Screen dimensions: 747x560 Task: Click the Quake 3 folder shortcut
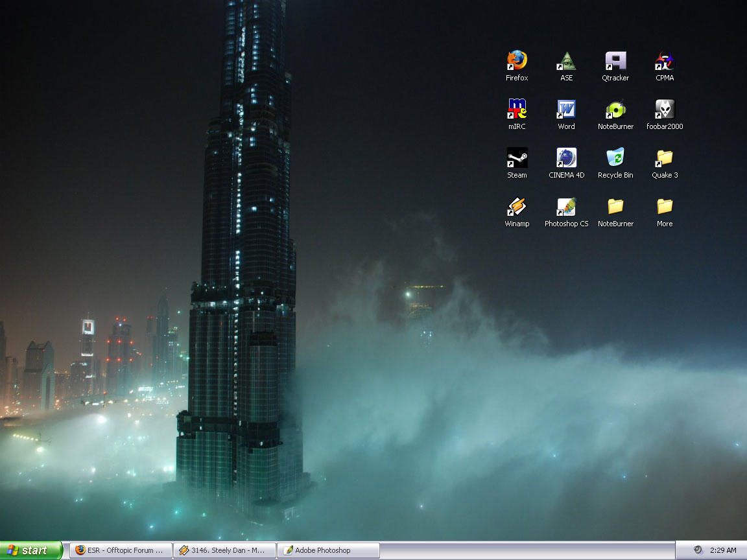point(665,158)
